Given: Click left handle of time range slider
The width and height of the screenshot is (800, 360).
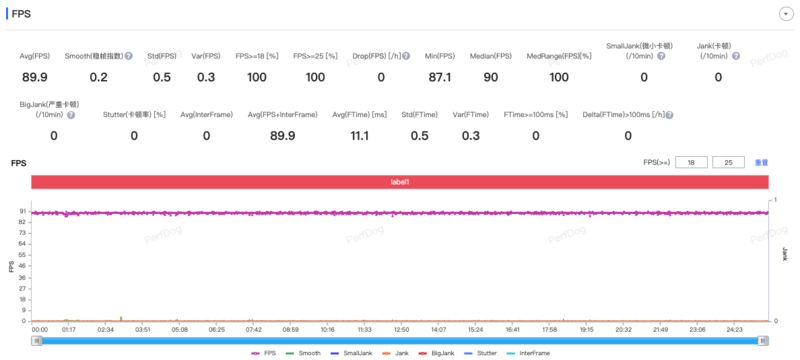Looking at the screenshot, I should 37,341.
